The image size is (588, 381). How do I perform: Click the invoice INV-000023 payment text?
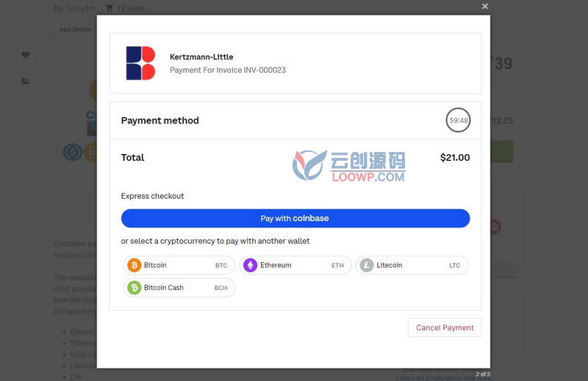[x=228, y=70]
